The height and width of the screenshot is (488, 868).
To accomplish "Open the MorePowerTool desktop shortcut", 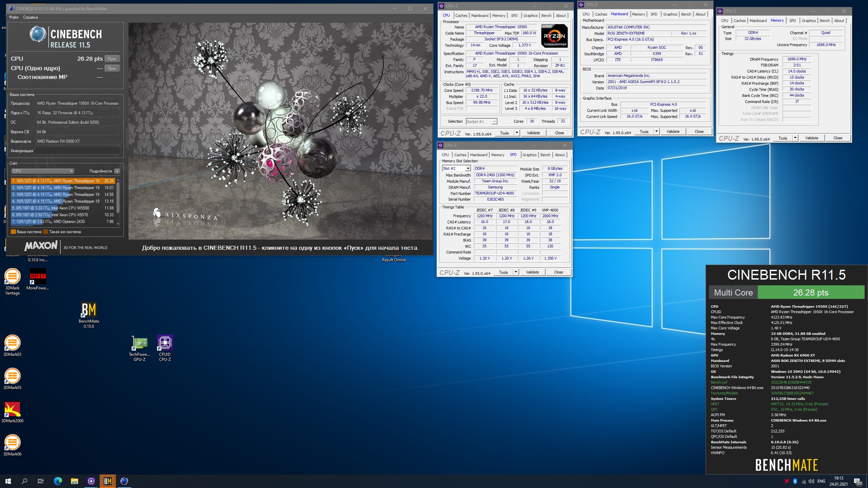I will pos(38,280).
